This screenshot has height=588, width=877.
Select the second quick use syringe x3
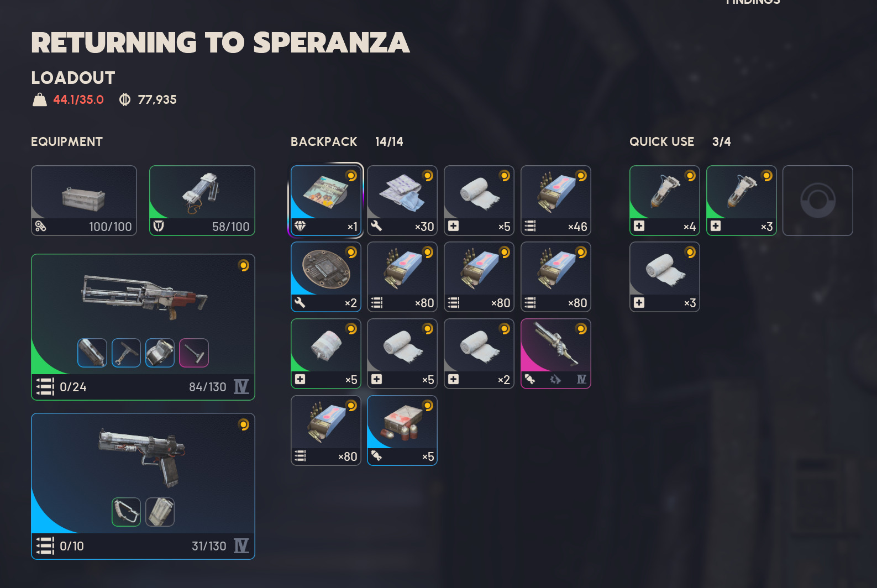click(742, 201)
